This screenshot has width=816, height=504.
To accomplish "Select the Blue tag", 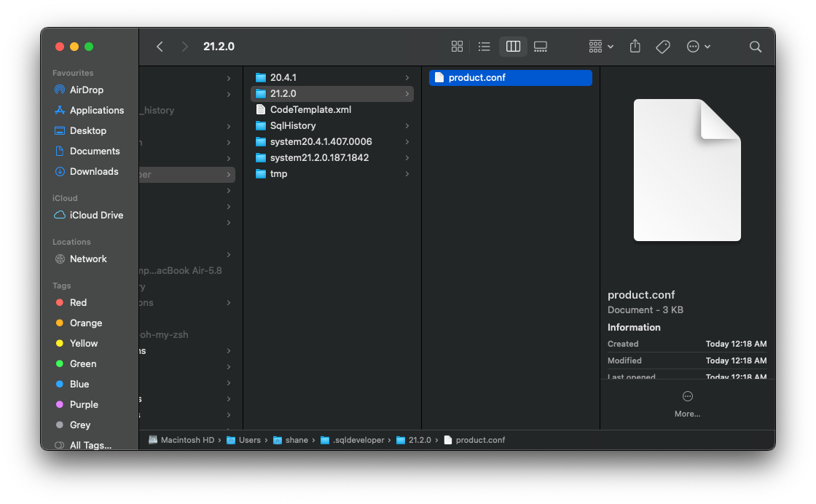I will coord(79,384).
